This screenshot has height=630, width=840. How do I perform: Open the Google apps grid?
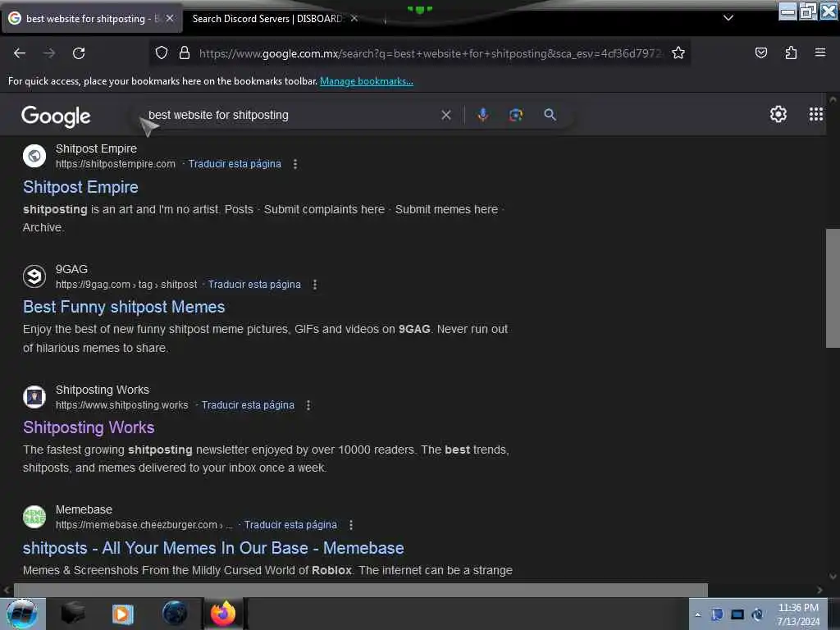[816, 114]
